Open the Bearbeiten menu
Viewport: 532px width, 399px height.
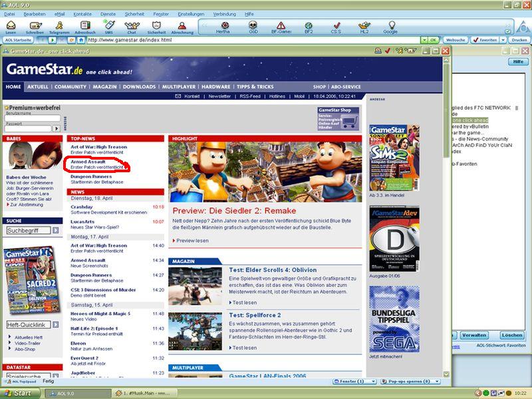(35, 14)
